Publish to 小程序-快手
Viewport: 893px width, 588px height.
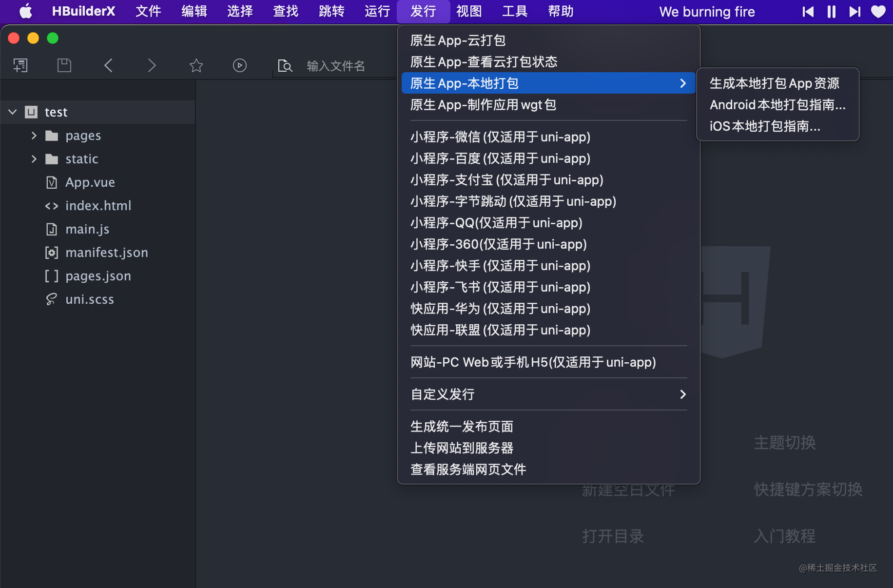click(x=548, y=265)
